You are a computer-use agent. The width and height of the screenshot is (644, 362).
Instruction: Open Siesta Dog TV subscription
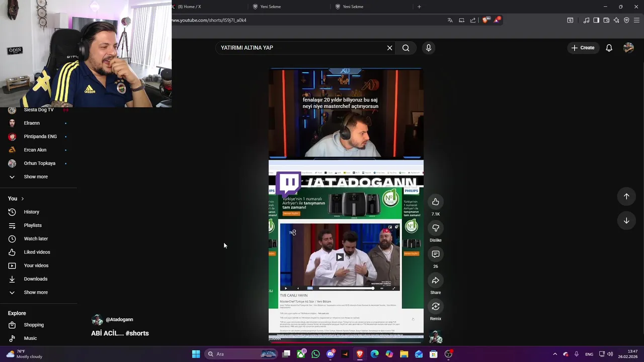click(x=38, y=110)
